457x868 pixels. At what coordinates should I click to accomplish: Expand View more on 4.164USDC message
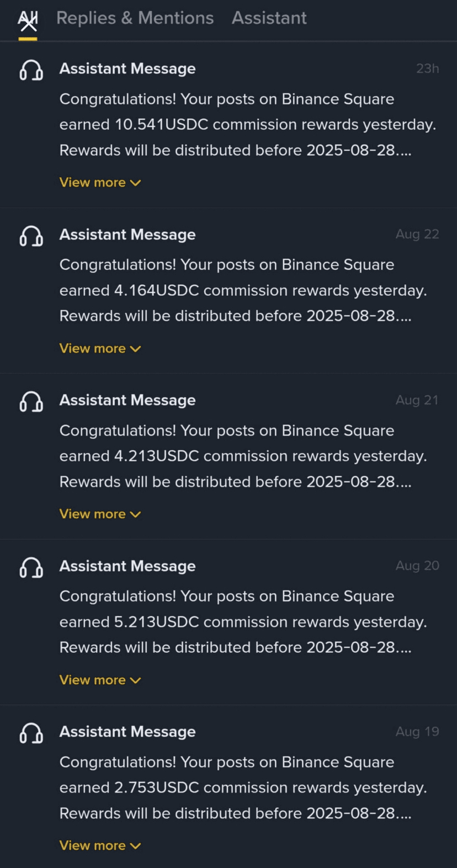pos(100,349)
